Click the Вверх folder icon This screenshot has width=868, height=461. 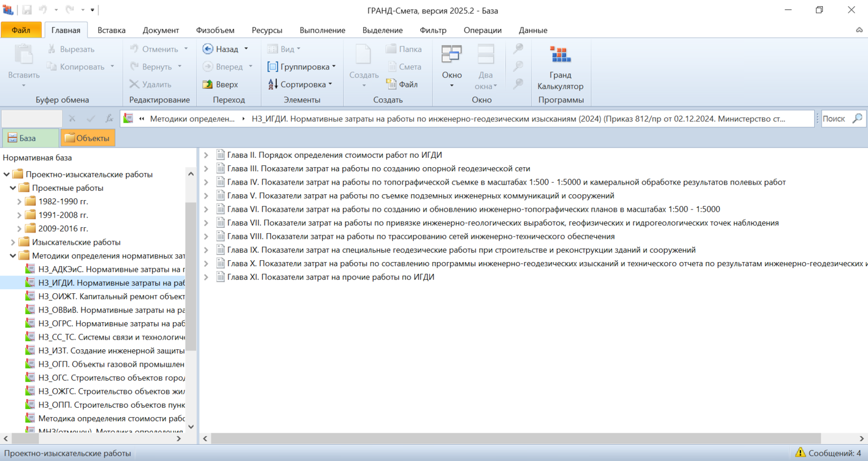pos(208,84)
